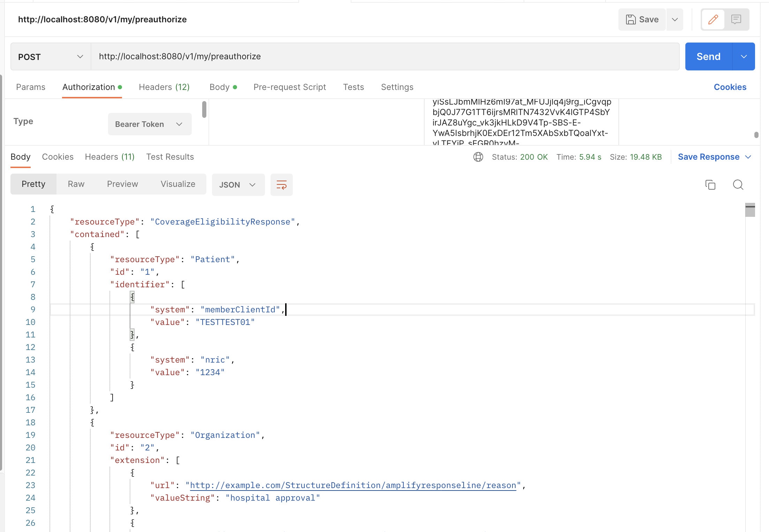Click the request title at top
This screenshot has height=532, width=769.
coord(102,20)
